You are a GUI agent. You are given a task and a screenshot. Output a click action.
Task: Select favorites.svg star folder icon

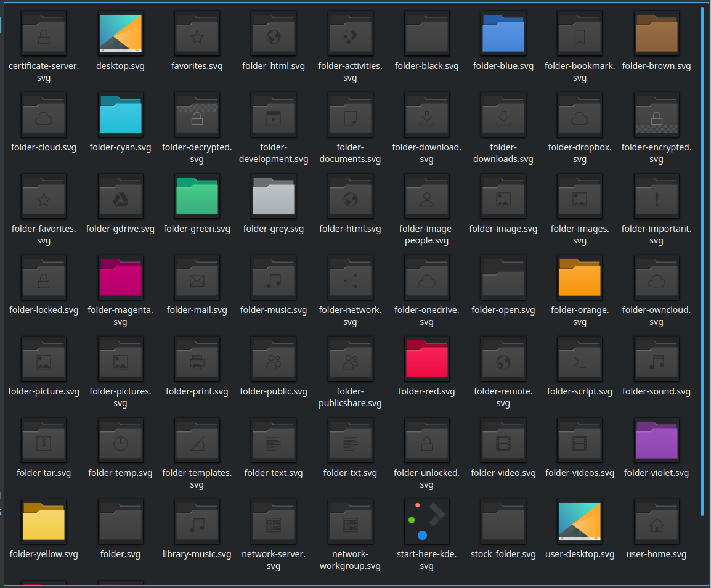197,33
